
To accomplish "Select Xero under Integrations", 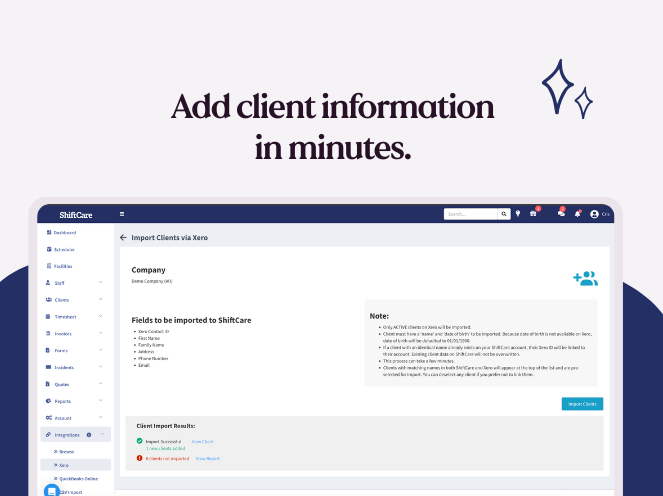I will (76, 465).
